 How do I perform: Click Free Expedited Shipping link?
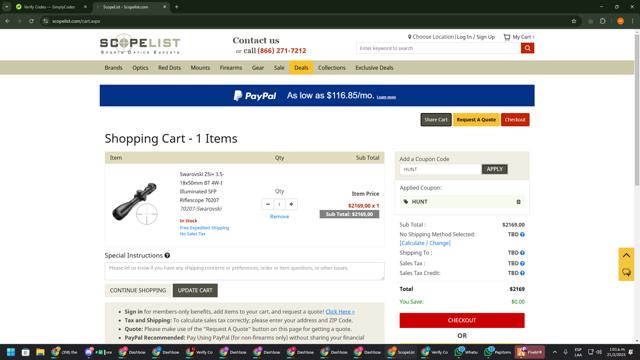pos(204,228)
